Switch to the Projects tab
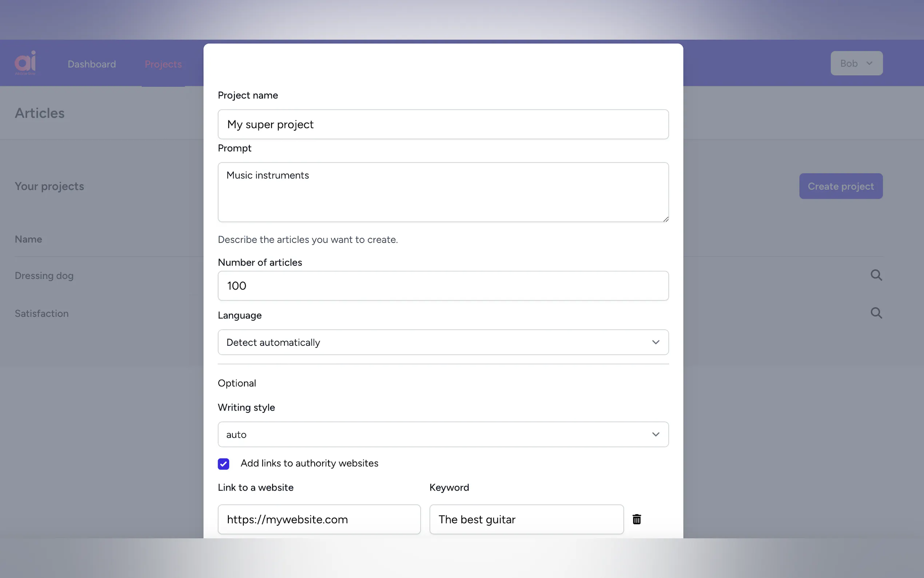 click(x=163, y=64)
